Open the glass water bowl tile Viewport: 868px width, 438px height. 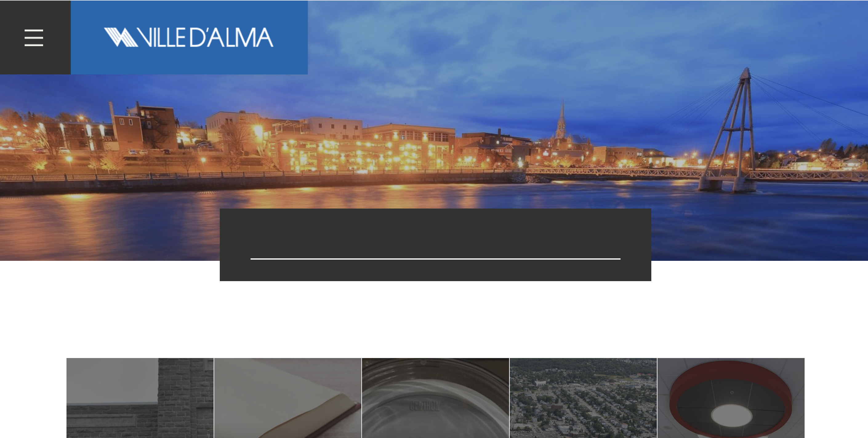(x=435, y=398)
